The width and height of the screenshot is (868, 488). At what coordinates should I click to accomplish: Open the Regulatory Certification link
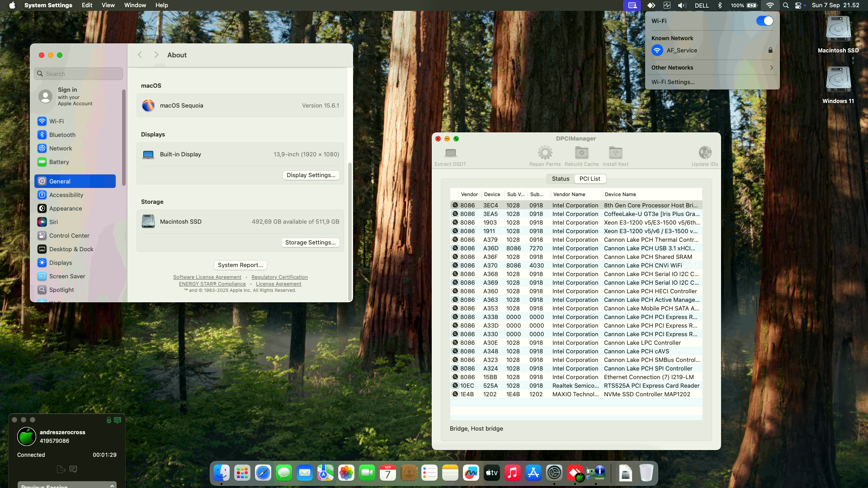(x=279, y=277)
